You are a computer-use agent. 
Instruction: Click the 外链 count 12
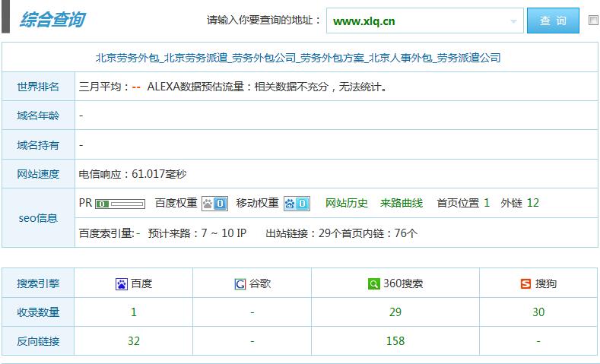click(x=532, y=203)
